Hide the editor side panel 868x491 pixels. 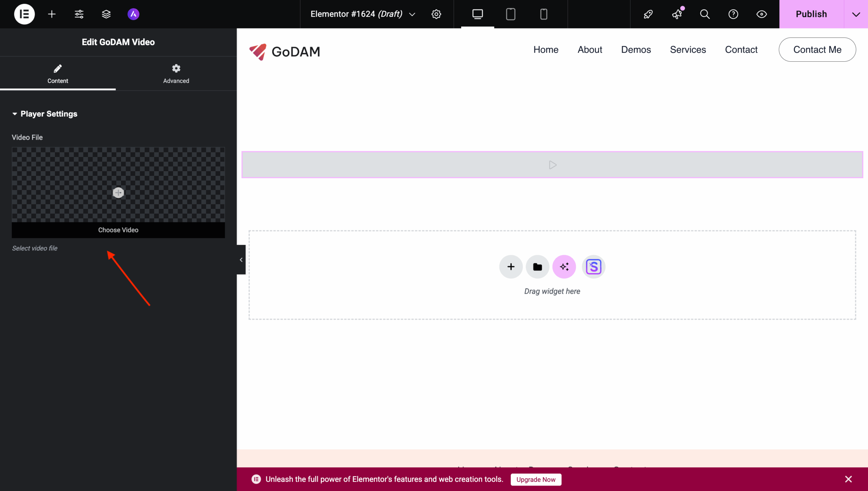tap(241, 260)
